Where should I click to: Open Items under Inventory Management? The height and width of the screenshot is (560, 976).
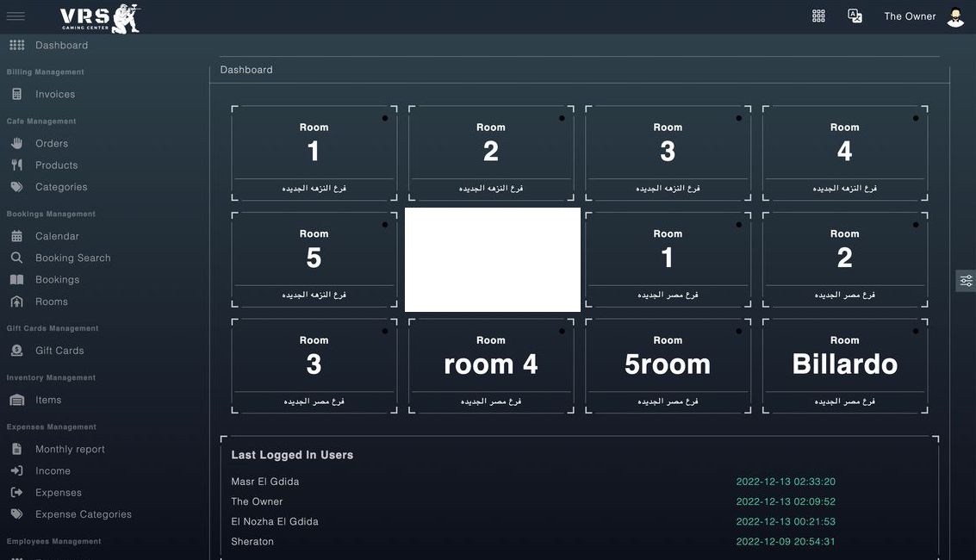(x=48, y=400)
